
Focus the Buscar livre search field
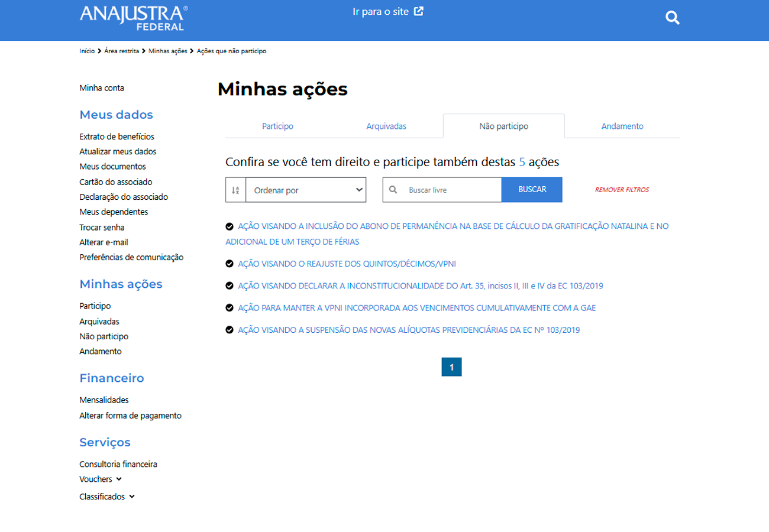[451, 190]
